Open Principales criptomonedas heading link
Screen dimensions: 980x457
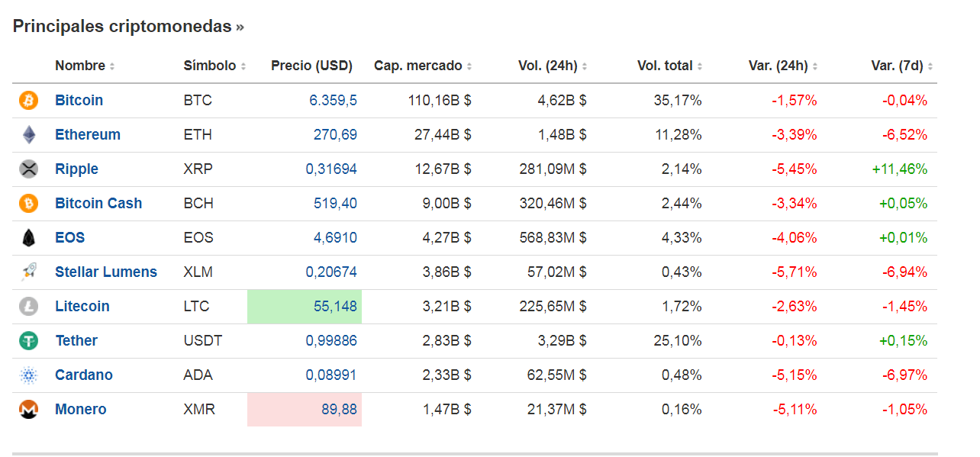[x=127, y=27]
